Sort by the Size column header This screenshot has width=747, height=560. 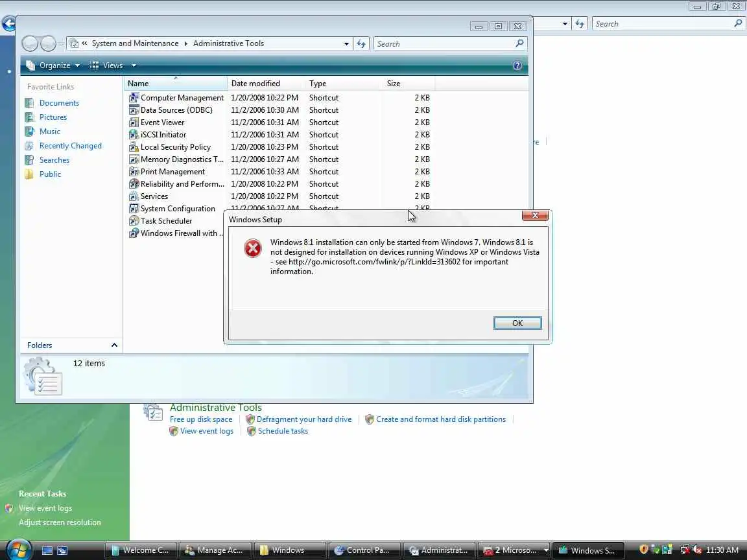[409, 84]
